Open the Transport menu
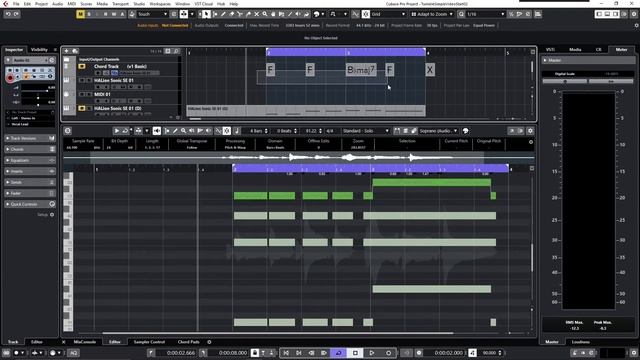 120,4
